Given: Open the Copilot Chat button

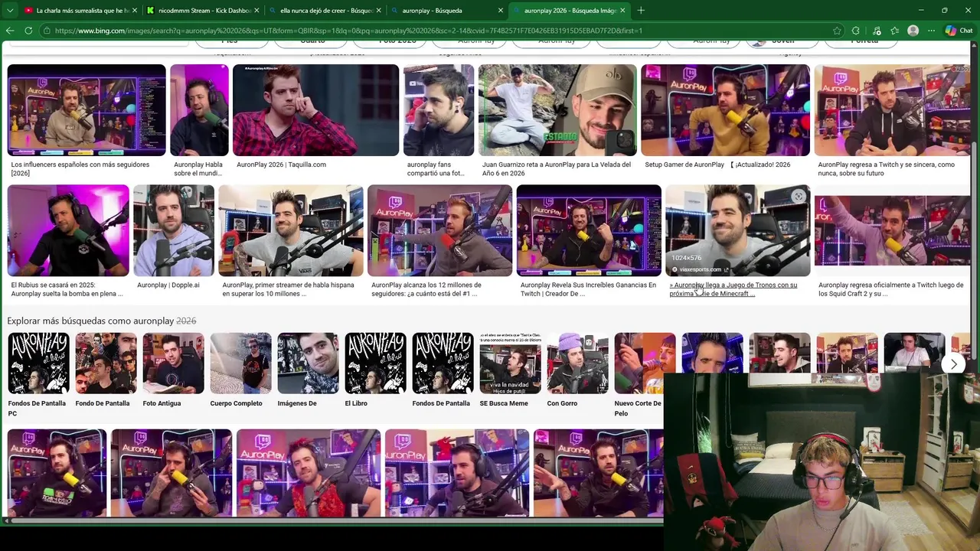Looking at the screenshot, I should 959,31.
